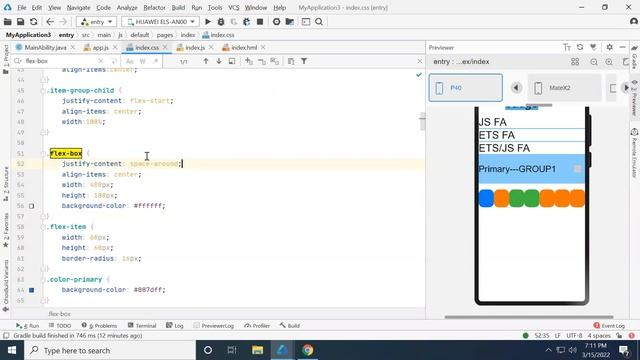This screenshot has height=360, width=640.
Task: Click Save All toolbar icon
Action: tap(20, 22)
